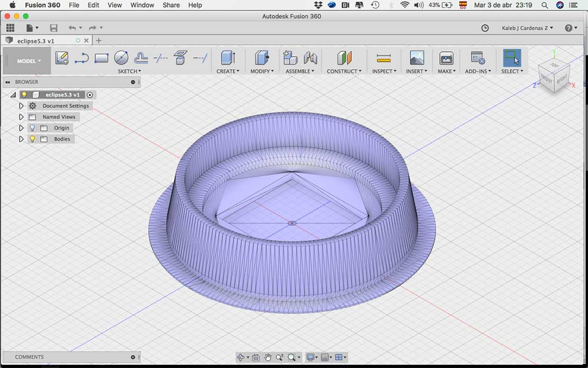Click the Zoom magnifier icon
Viewport: 588px width, 368px height.
point(279,357)
